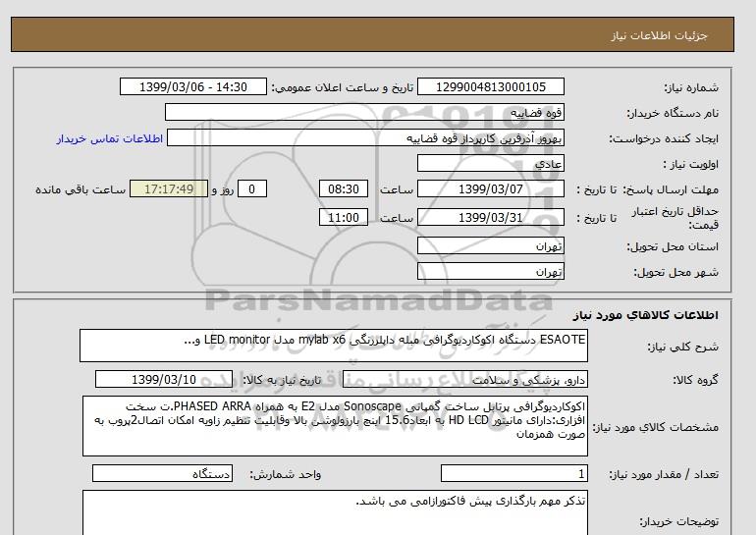Click the شرح کلی نیاز text box ESAOTE
Viewport: 756px width, 535px height.
(334, 346)
